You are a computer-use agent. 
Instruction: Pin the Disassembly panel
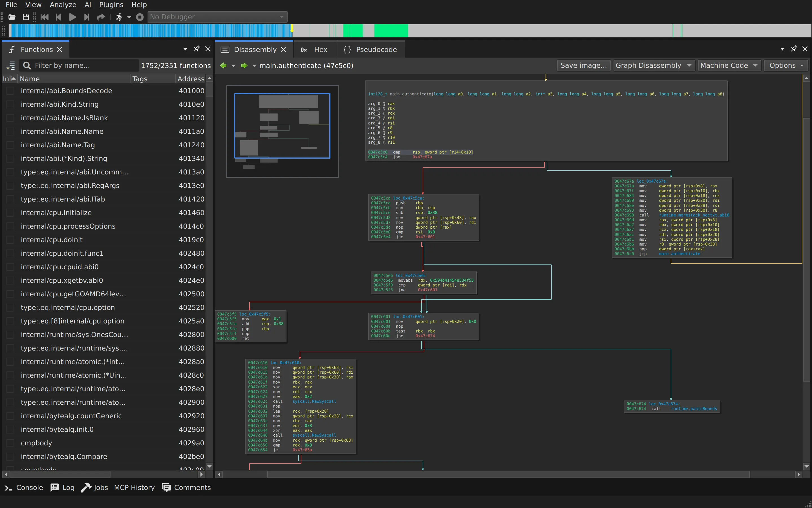(x=794, y=49)
